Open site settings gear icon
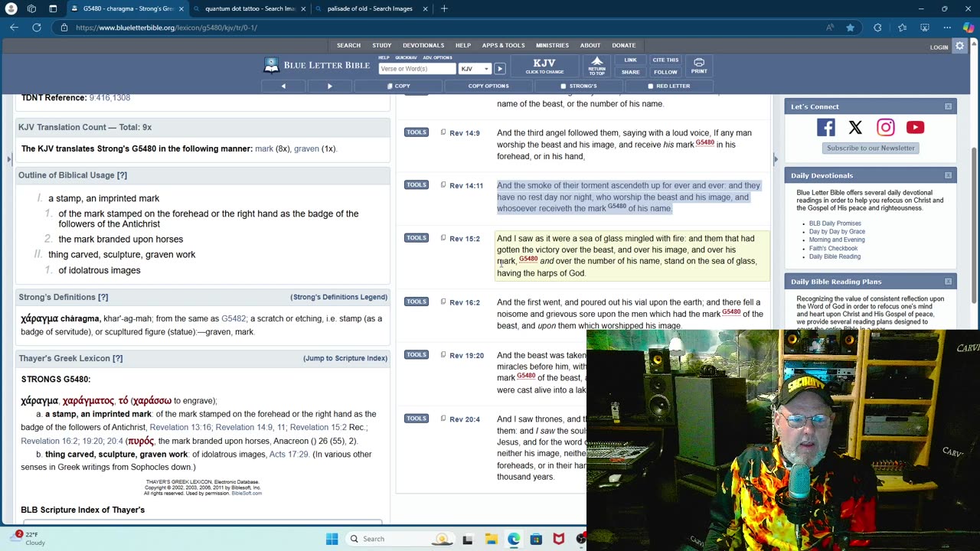980x551 pixels. tap(959, 47)
